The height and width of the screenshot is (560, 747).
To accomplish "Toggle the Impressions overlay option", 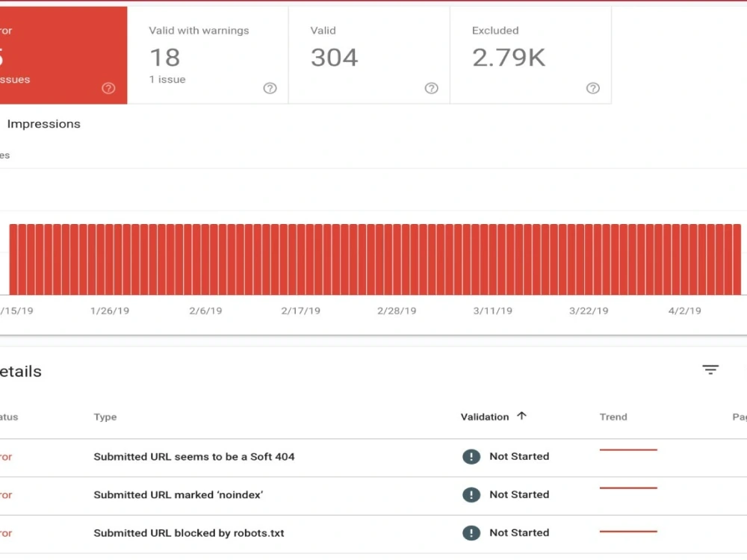I will (x=43, y=124).
